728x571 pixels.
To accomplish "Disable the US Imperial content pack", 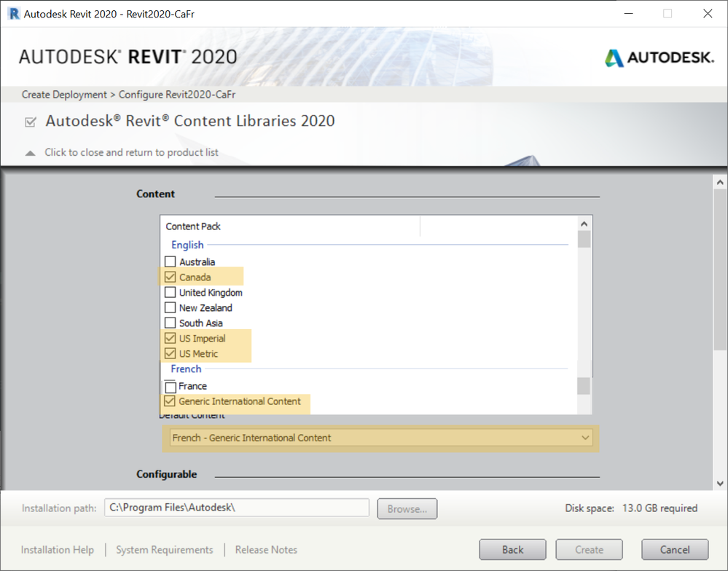I will [x=171, y=338].
